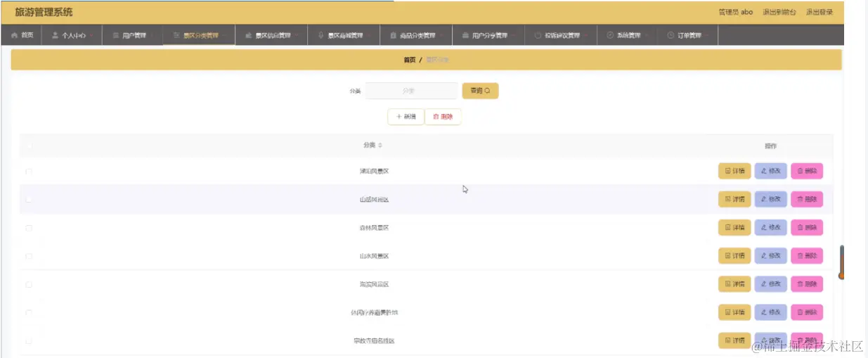Sort the table by the 分类 column

(373, 145)
